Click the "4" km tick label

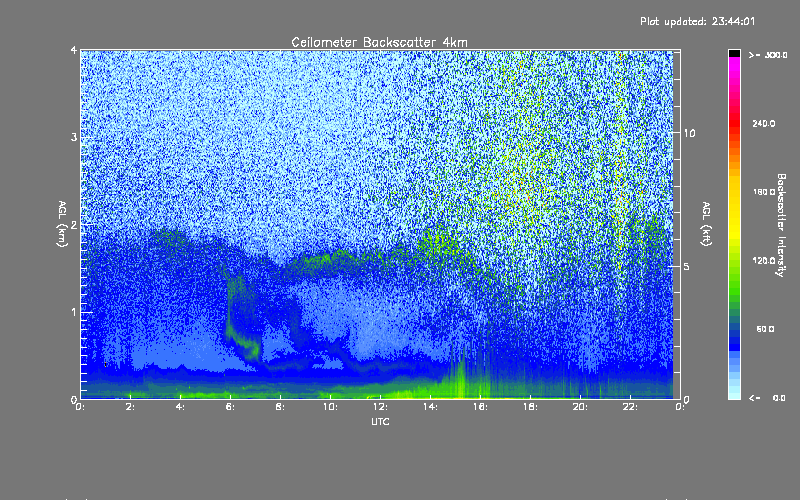click(x=74, y=50)
